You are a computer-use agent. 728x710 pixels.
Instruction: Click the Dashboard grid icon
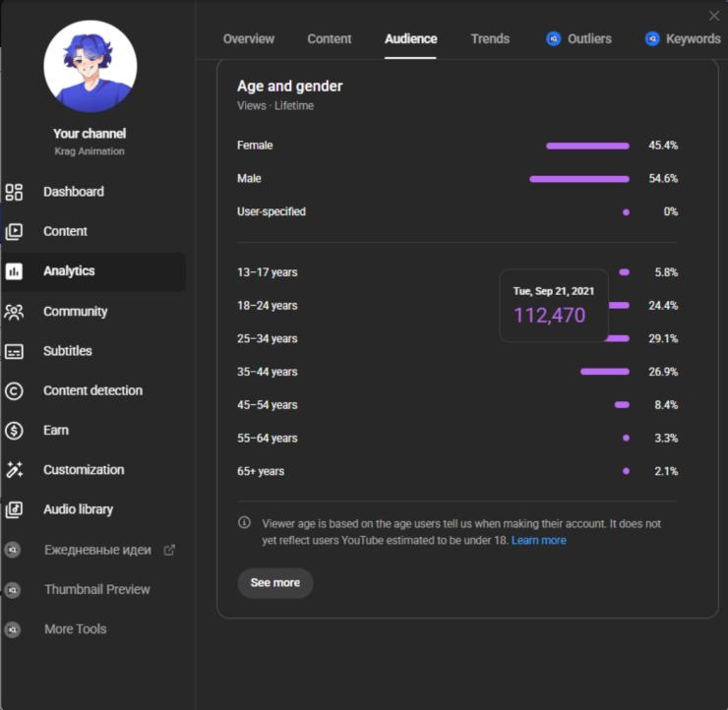(14, 192)
